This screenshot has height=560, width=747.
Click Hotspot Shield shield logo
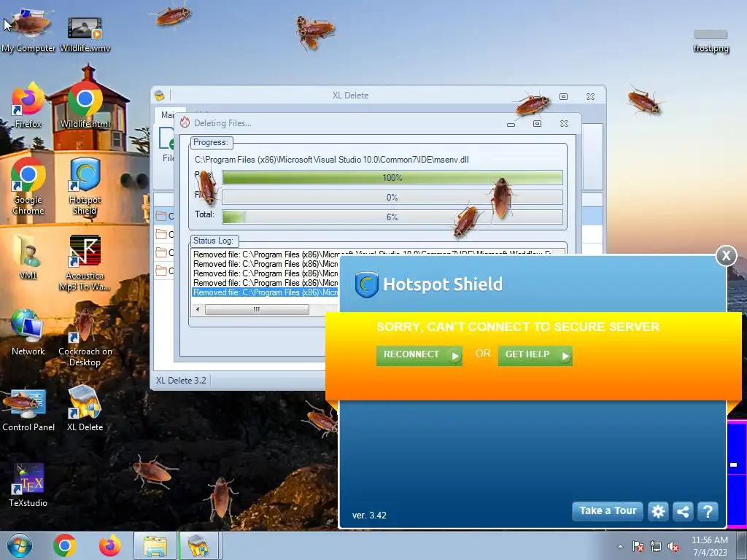(x=366, y=284)
